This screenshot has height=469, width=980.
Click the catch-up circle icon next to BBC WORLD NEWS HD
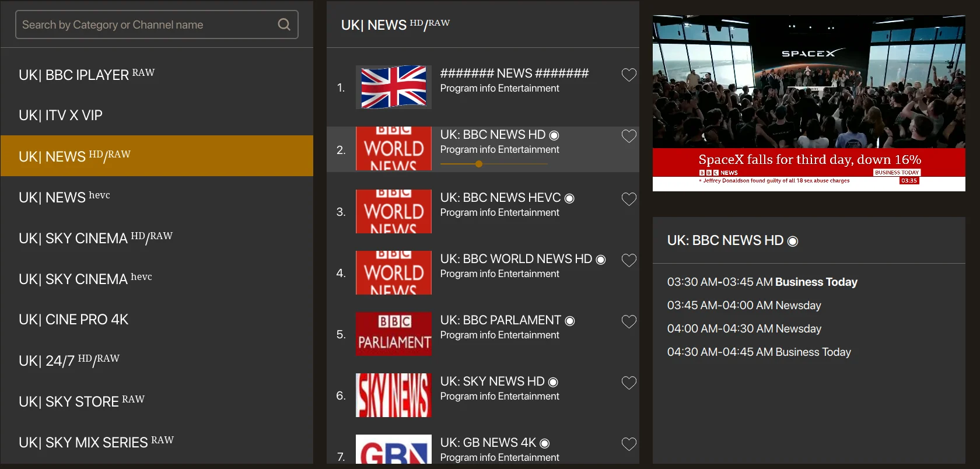(x=601, y=260)
